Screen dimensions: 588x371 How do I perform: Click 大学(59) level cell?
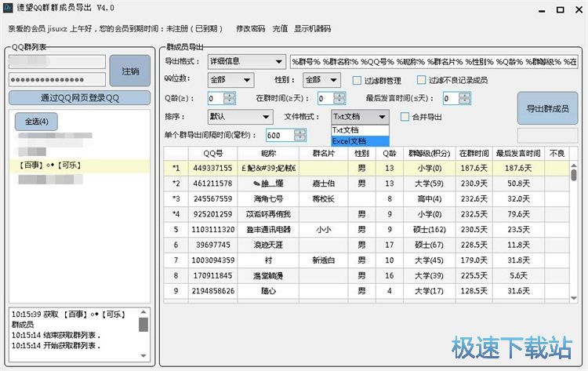tap(430, 184)
